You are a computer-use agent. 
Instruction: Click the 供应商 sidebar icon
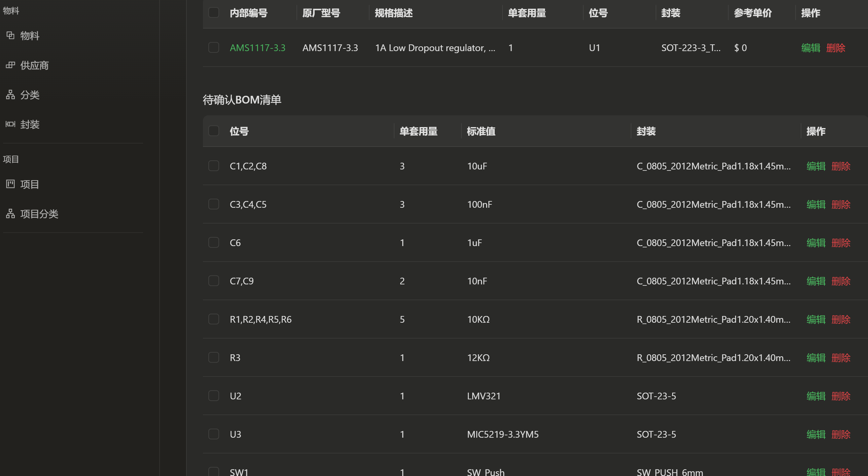10,65
